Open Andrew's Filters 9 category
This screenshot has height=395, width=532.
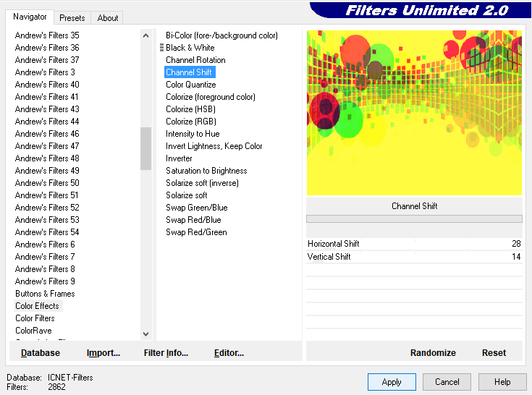45,281
